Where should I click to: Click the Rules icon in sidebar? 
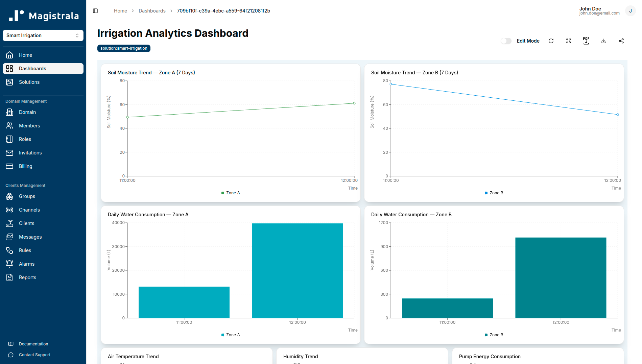click(9, 250)
